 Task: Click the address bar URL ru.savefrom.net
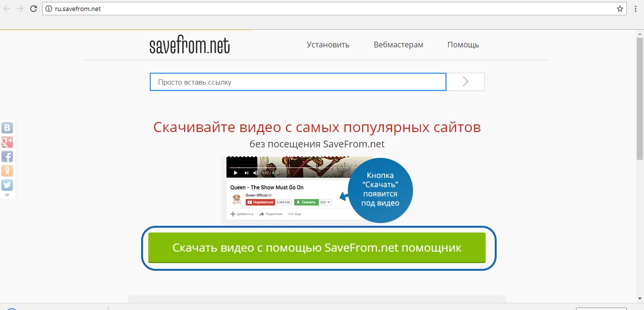[78, 9]
